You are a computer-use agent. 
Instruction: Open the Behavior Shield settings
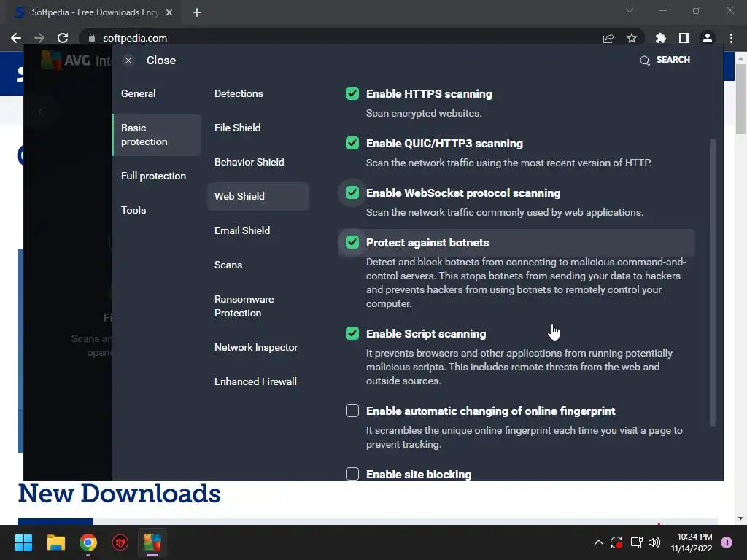pyautogui.click(x=249, y=162)
